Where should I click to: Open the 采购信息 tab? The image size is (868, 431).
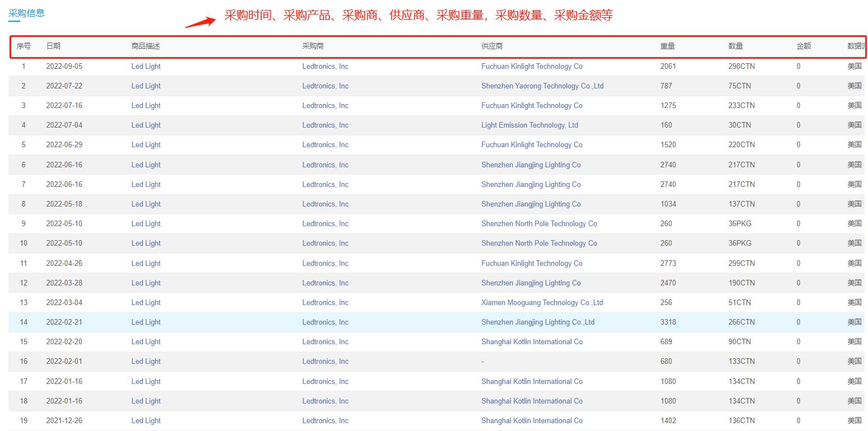[x=26, y=13]
